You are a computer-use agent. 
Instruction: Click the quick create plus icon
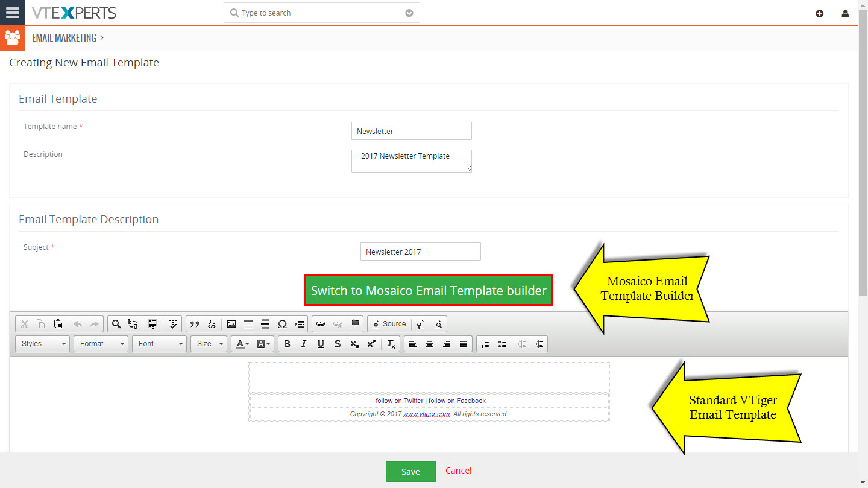819,13
